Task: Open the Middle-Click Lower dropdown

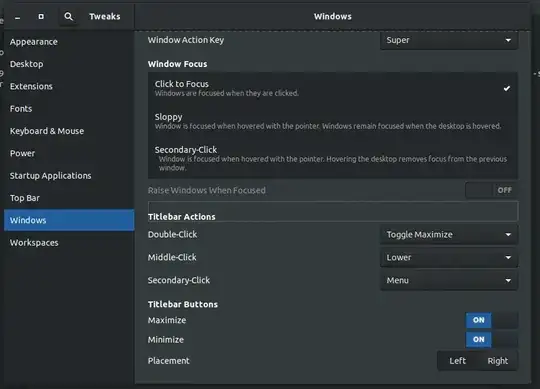Action: [449, 257]
